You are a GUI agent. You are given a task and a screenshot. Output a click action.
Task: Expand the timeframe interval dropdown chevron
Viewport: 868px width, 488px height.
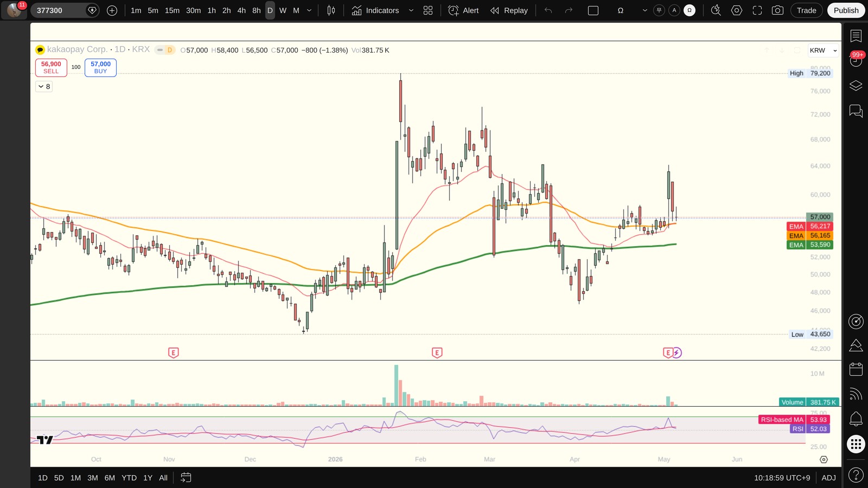[309, 10]
